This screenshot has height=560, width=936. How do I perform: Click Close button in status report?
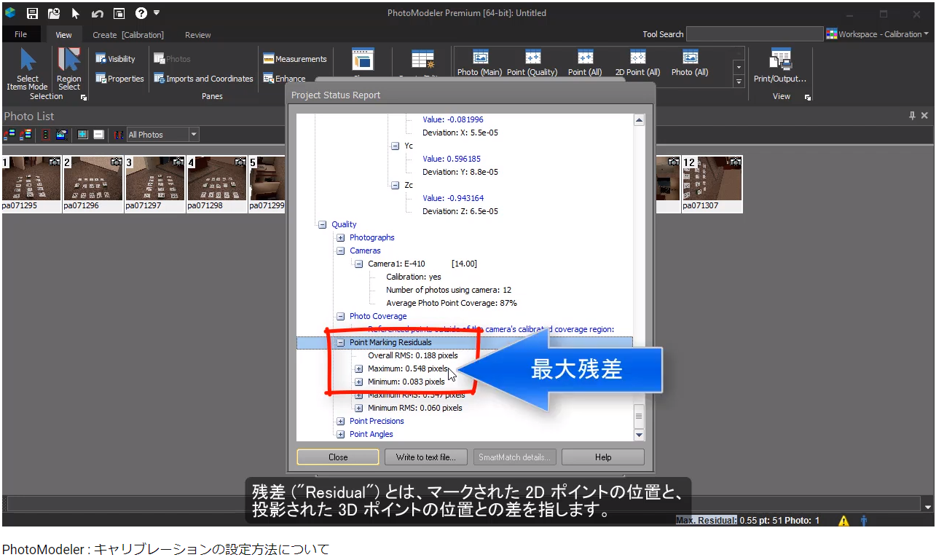click(338, 457)
